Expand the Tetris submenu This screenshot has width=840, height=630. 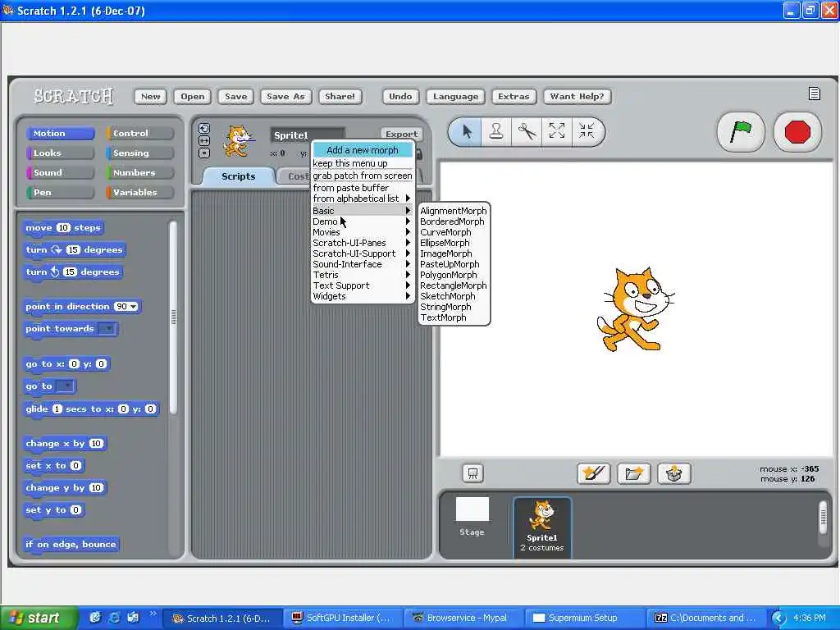pyautogui.click(x=362, y=275)
